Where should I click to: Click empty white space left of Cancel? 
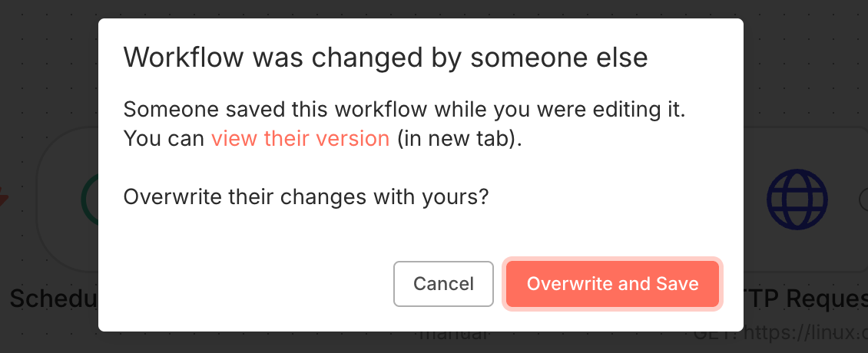click(253, 284)
